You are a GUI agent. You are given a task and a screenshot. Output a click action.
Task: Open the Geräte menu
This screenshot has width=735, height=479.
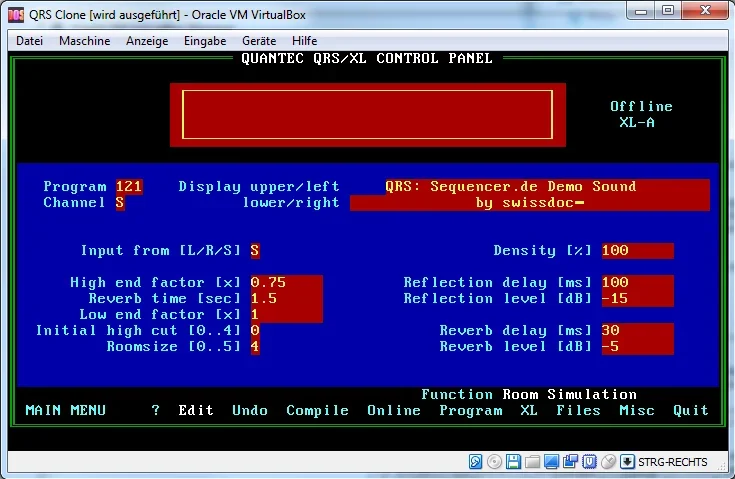click(259, 41)
